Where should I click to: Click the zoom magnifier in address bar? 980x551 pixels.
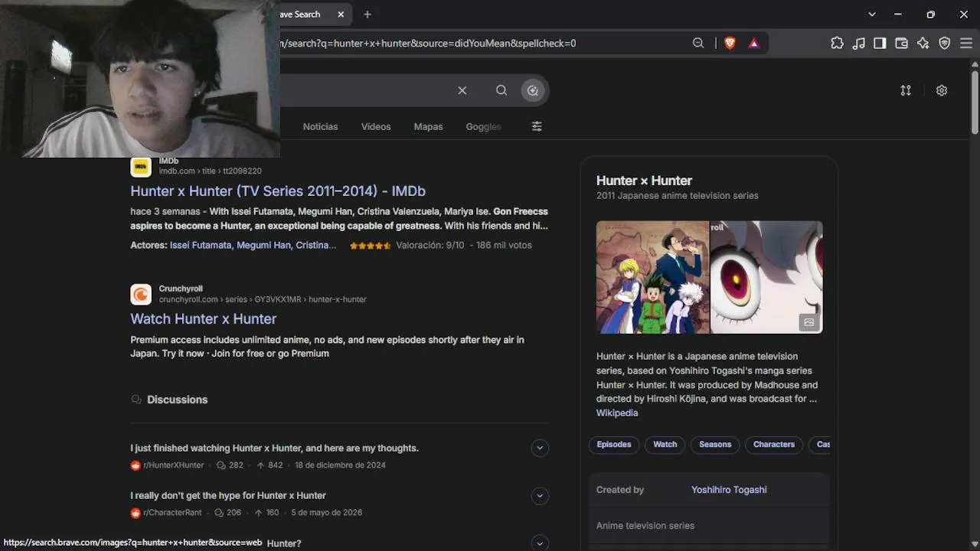coord(698,44)
